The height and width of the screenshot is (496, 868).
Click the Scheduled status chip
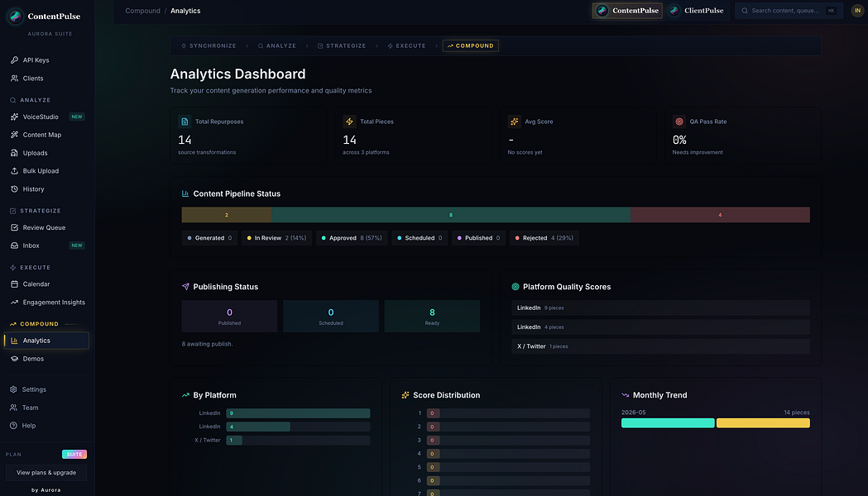pyautogui.click(x=420, y=238)
